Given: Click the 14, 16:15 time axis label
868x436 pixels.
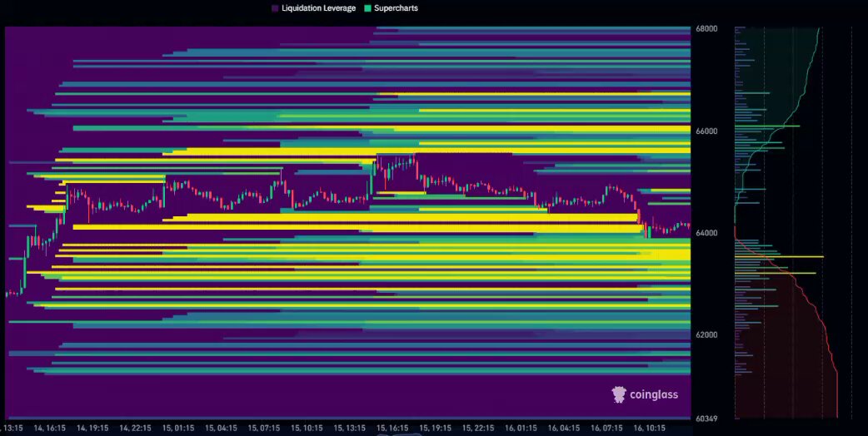Looking at the screenshot, I should (50, 429).
